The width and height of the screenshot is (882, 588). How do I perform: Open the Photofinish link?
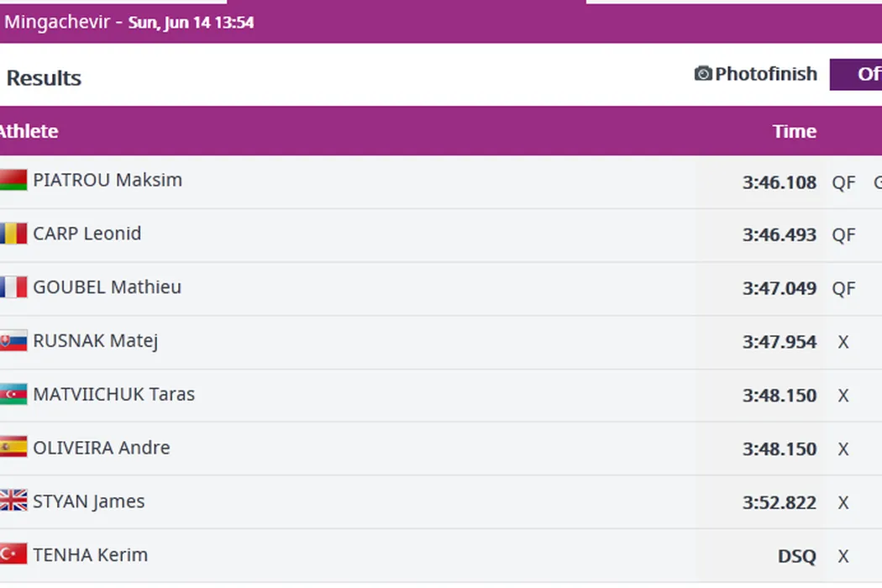(765, 74)
